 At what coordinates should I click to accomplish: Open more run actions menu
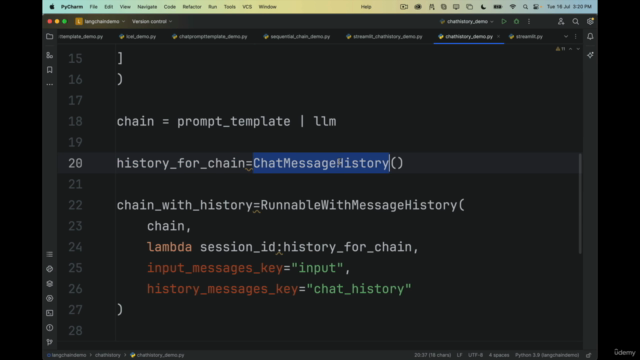(529, 21)
